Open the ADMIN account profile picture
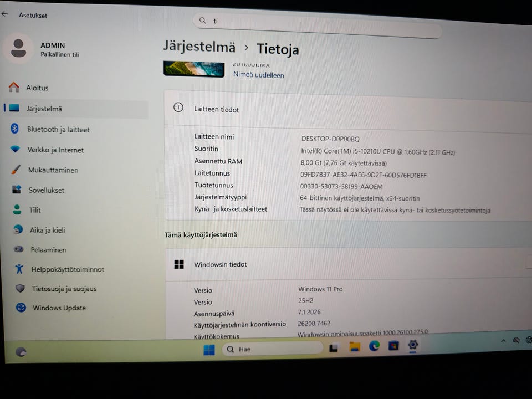This screenshot has width=532, height=399. tap(18, 48)
